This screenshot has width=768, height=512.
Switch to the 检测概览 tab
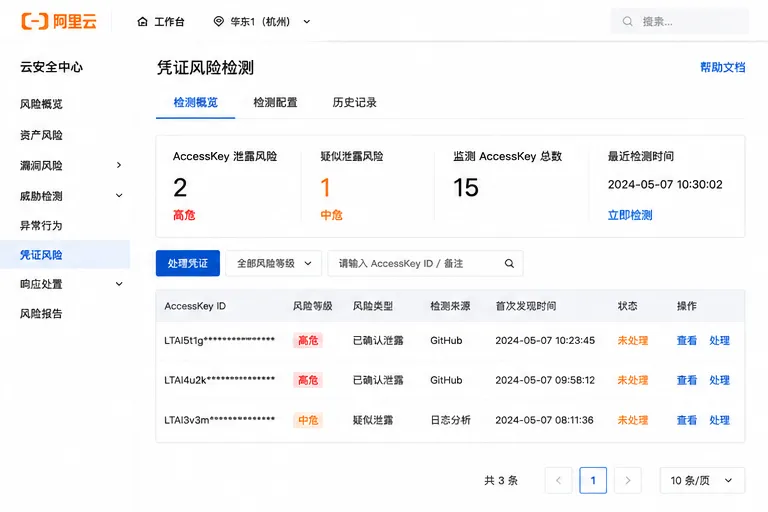195,102
